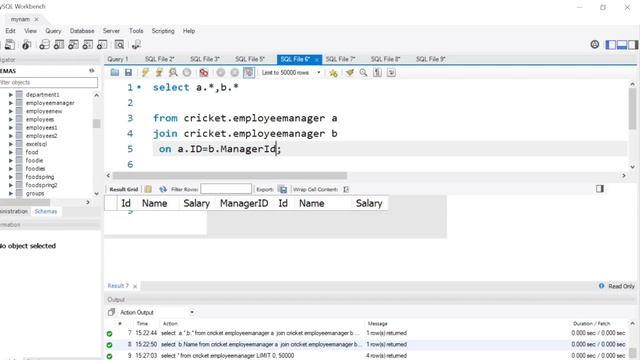Screen dimensions: 640x360
Task: Create new stored procedure icon
Action: pyautogui.click(x=88, y=44)
